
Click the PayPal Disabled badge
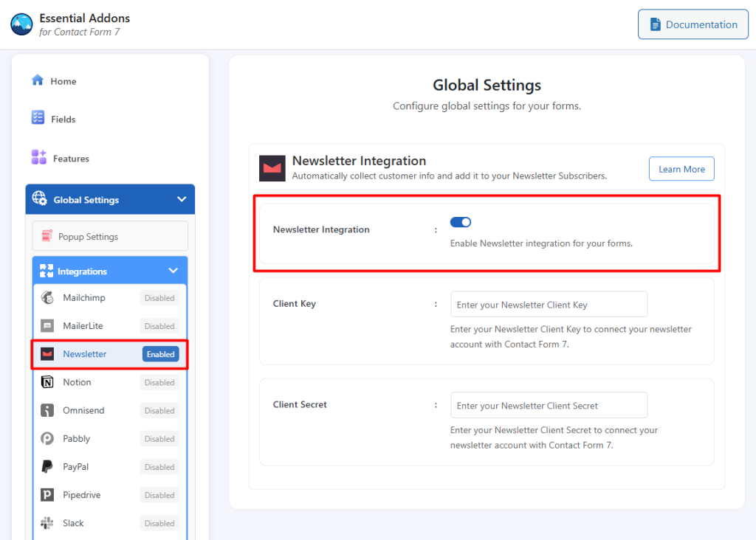pyautogui.click(x=159, y=467)
